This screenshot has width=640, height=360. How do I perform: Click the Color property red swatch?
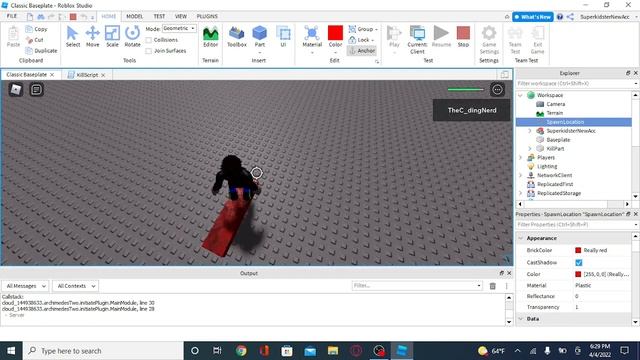point(578,274)
